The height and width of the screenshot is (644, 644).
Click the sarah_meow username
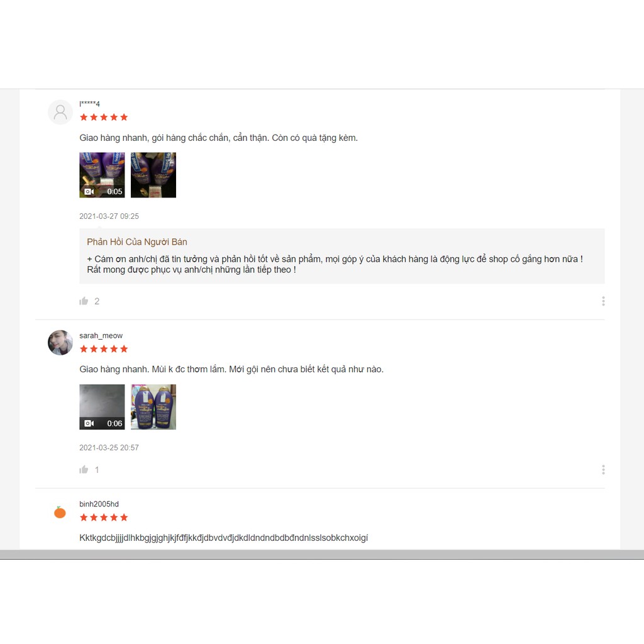click(101, 336)
